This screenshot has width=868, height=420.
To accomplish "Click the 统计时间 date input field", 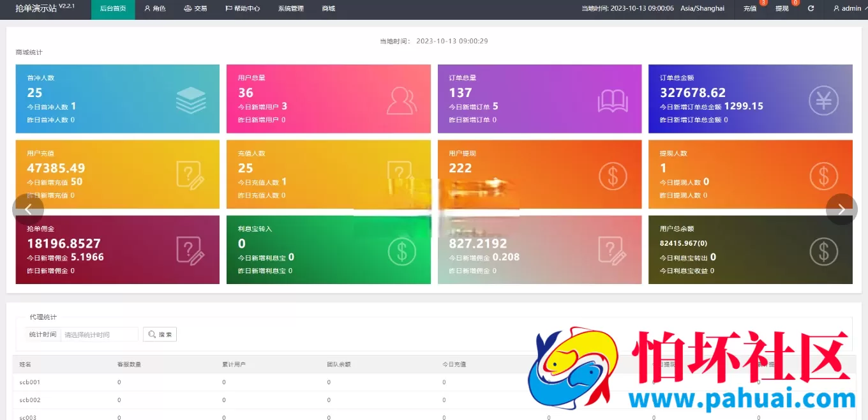I will tap(100, 334).
